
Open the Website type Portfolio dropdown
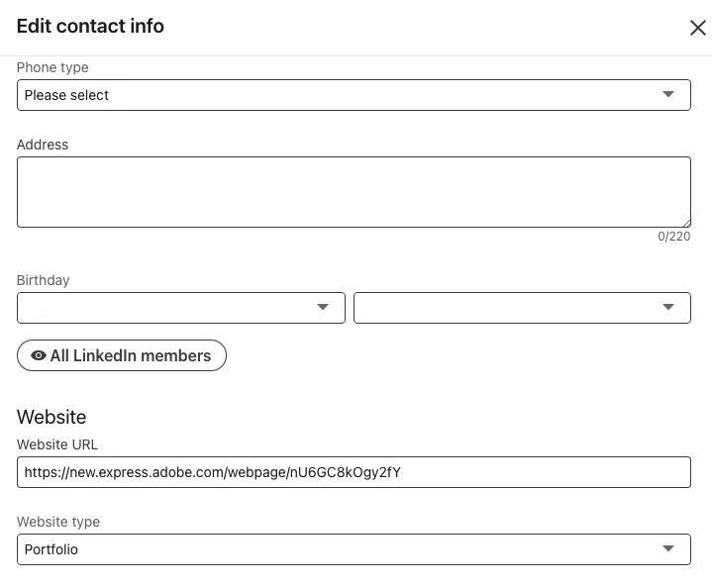click(x=337, y=549)
